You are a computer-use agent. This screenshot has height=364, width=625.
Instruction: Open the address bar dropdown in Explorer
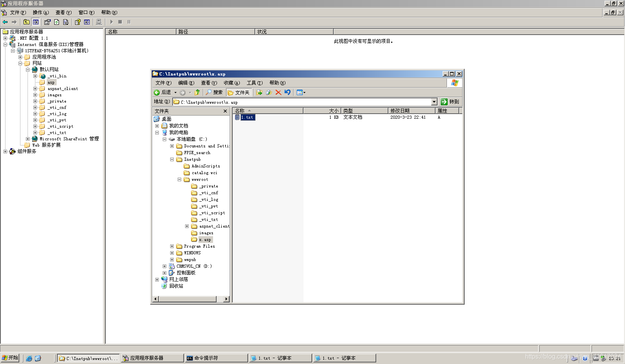tap(434, 102)
